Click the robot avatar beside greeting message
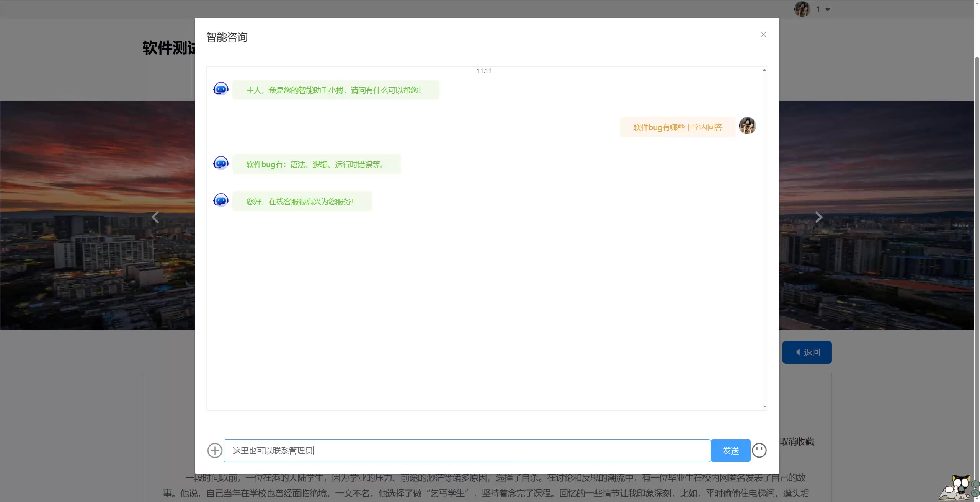This screenshot has width=980, height=502. pyautogui.click(x=221, y=89)
